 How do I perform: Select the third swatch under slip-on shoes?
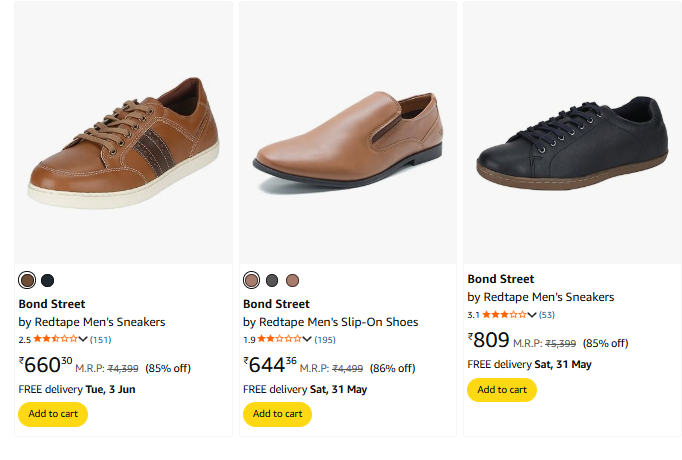292,280
